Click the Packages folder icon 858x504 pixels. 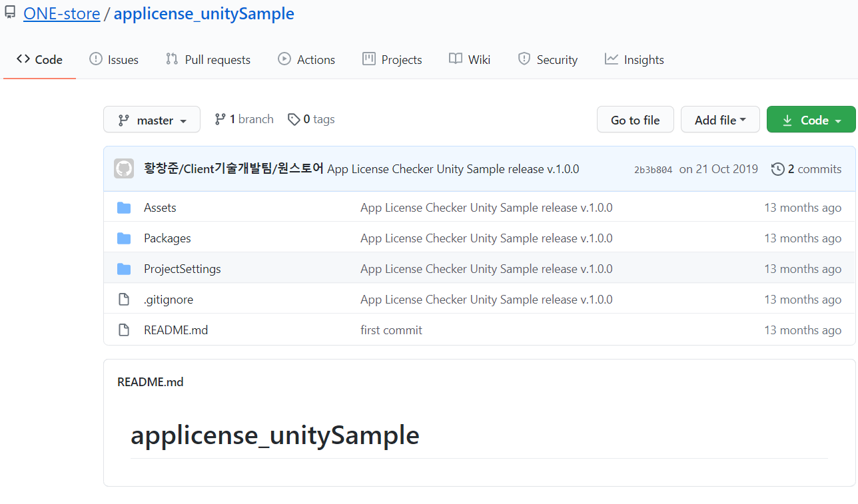tap(124, 238)
